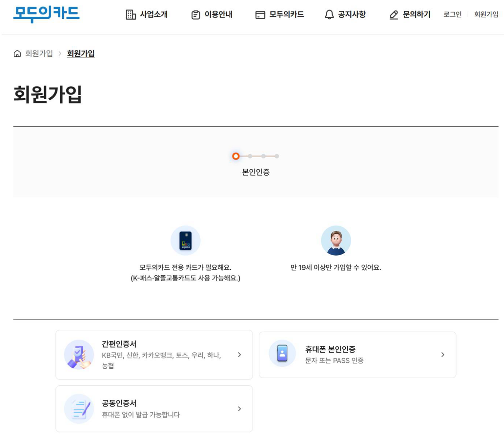Click the 간편인증서 hand-with-phone icon
Screen dimensions: 504x445
(x=79, y=355)
